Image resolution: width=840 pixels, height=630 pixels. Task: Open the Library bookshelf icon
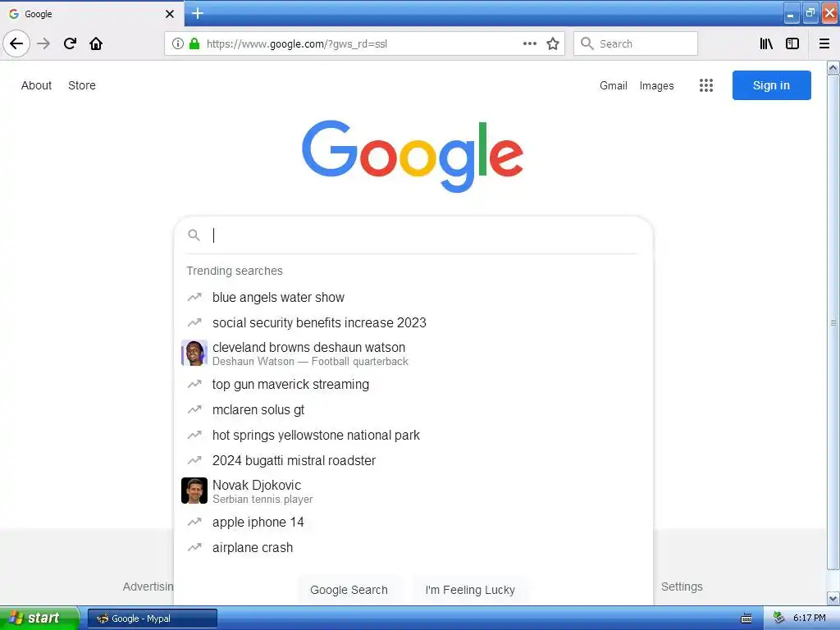[766, 43]
